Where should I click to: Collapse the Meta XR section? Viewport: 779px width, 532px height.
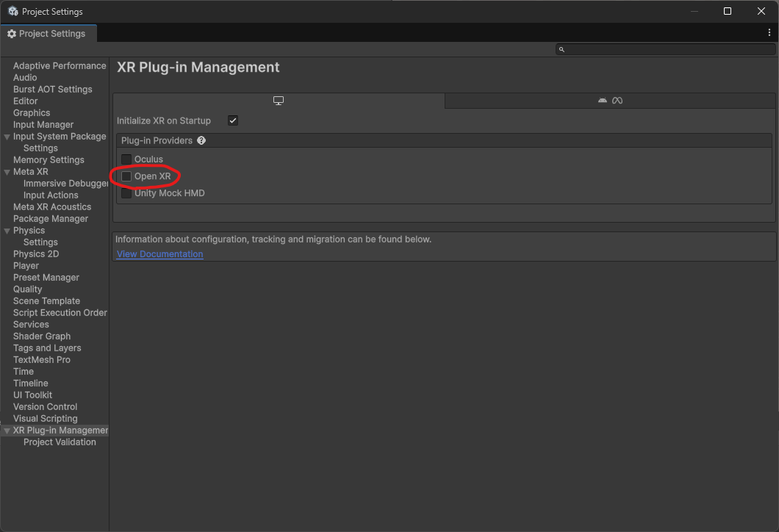(x=7, y=172)
